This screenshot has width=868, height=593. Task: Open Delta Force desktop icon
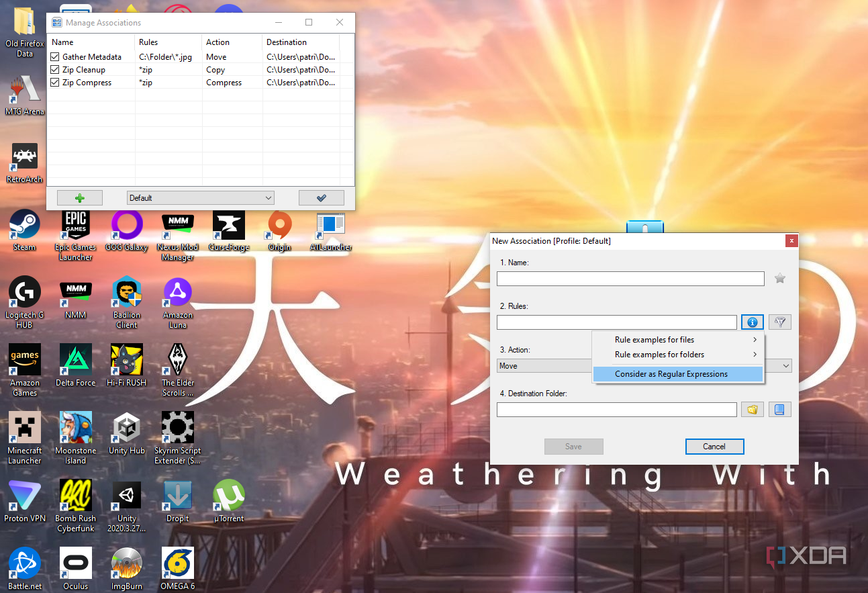click(76, 366)
